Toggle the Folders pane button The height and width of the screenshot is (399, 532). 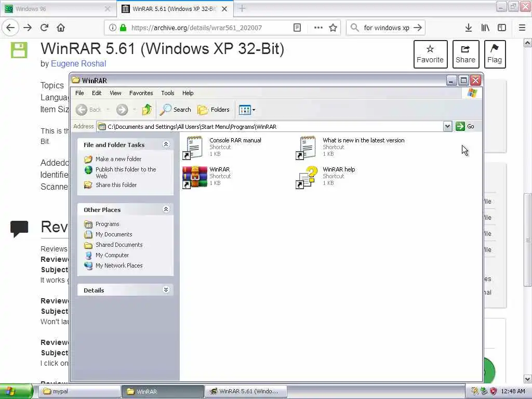point(214,110)
